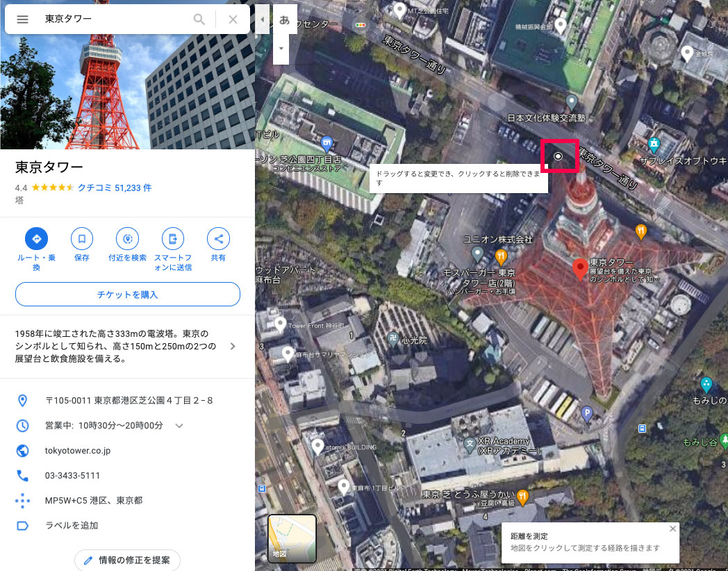The height and width of the screenshot is (571, 728).
Task: Click the plus code dots icon
Action: (22, 500)
